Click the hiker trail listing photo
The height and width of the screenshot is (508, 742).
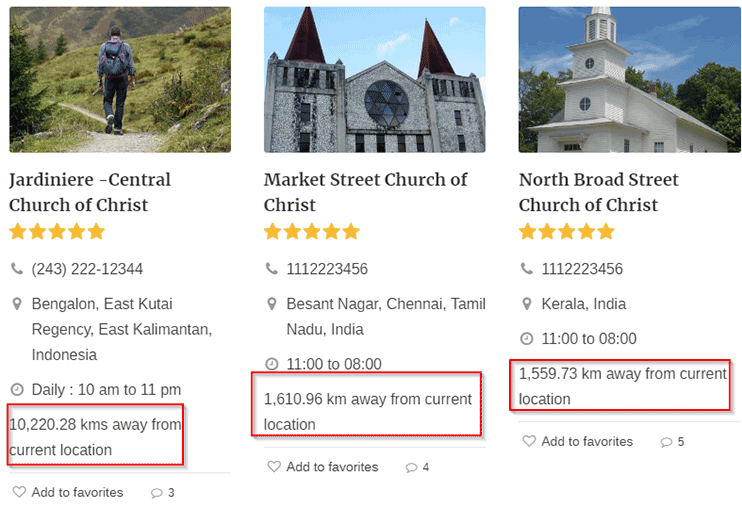click(x=120, y=79)
